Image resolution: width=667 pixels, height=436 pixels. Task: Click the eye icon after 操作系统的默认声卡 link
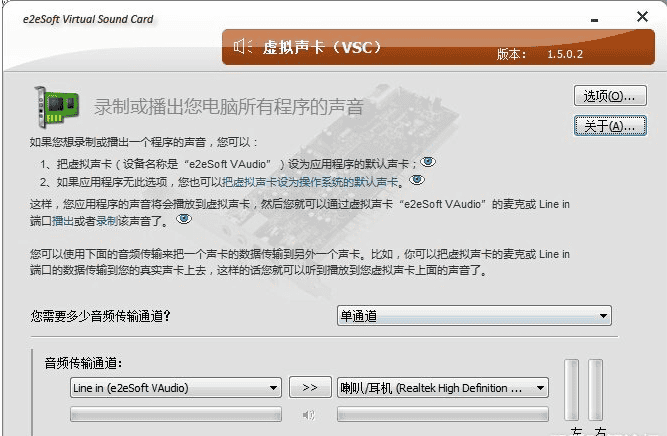point(416,181)
